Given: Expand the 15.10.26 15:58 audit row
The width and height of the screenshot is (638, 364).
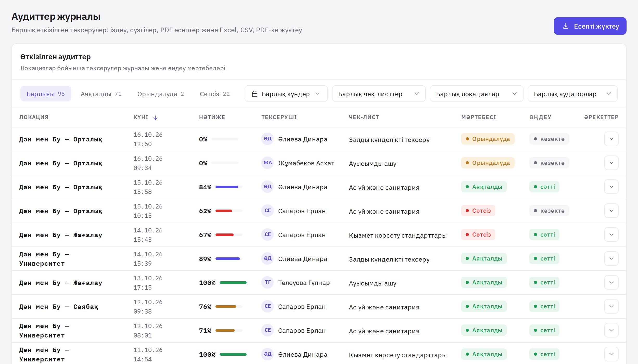Looking at the screenshot, I should (611, 187).
